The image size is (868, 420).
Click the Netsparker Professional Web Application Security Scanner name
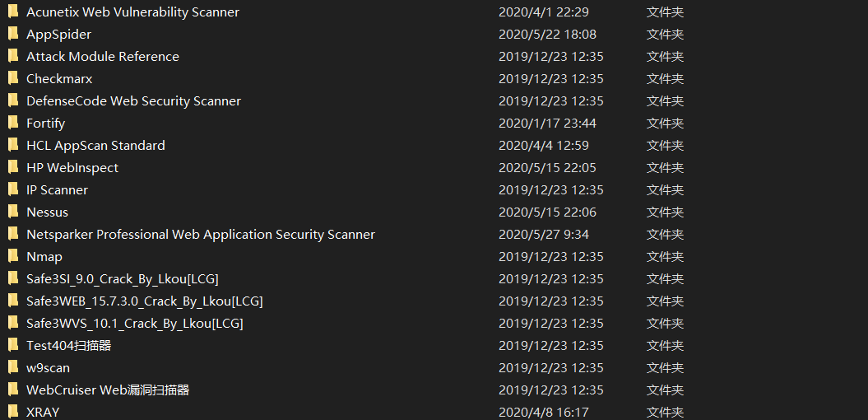200,235
